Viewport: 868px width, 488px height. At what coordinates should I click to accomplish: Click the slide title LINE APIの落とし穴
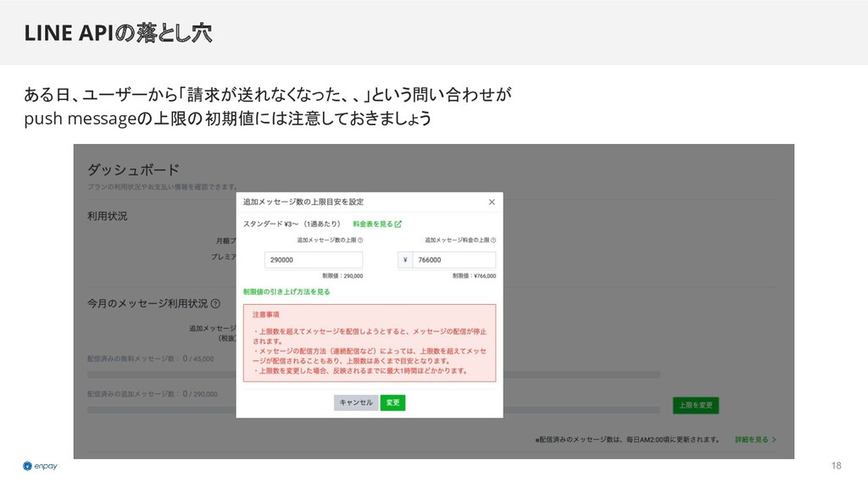[118, 33]
